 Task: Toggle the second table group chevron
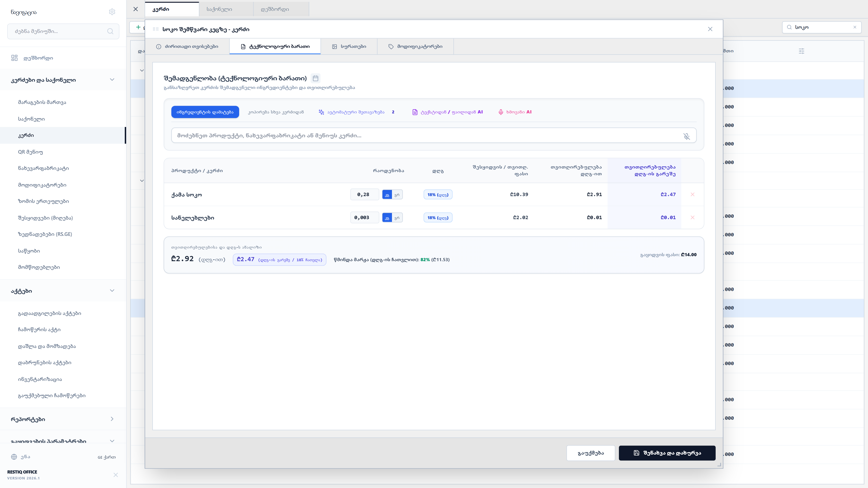142,181
